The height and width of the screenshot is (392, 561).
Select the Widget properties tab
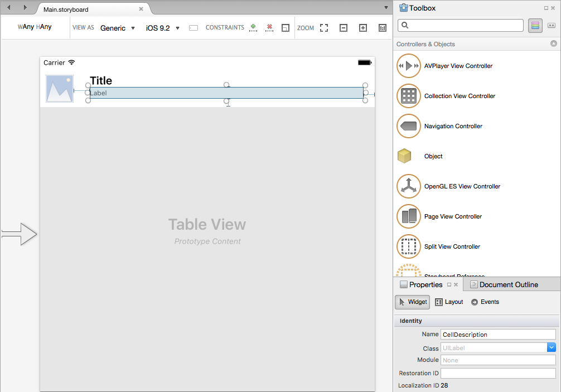[413, 302]
